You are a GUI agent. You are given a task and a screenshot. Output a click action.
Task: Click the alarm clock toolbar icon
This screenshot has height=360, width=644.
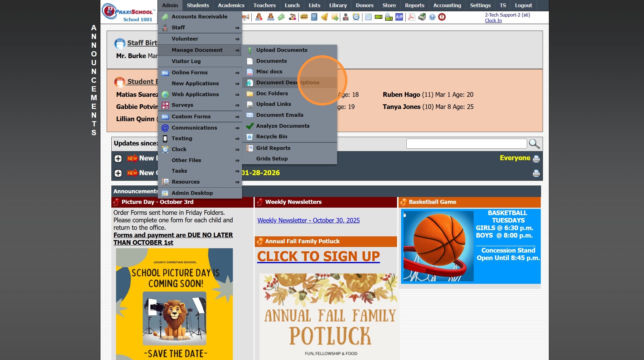356,17
